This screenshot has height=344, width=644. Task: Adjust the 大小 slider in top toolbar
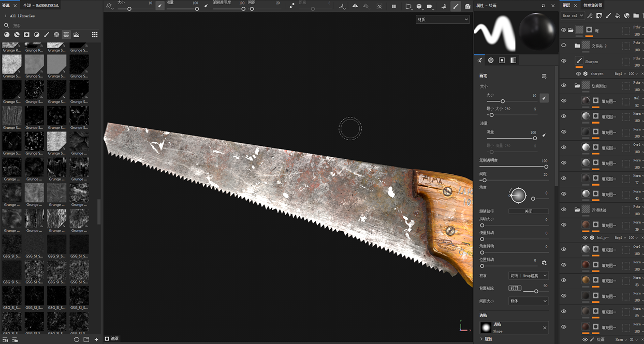tap(135, 9)
